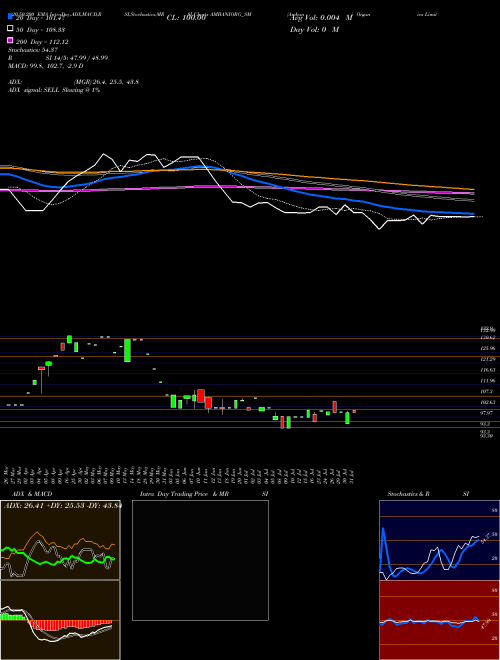Image resolution: width=500 pixels, height=660 pixels.
Task: Click the (MGR) 26.4, 25.5, 43.8 values
Action: click(106, 82)
